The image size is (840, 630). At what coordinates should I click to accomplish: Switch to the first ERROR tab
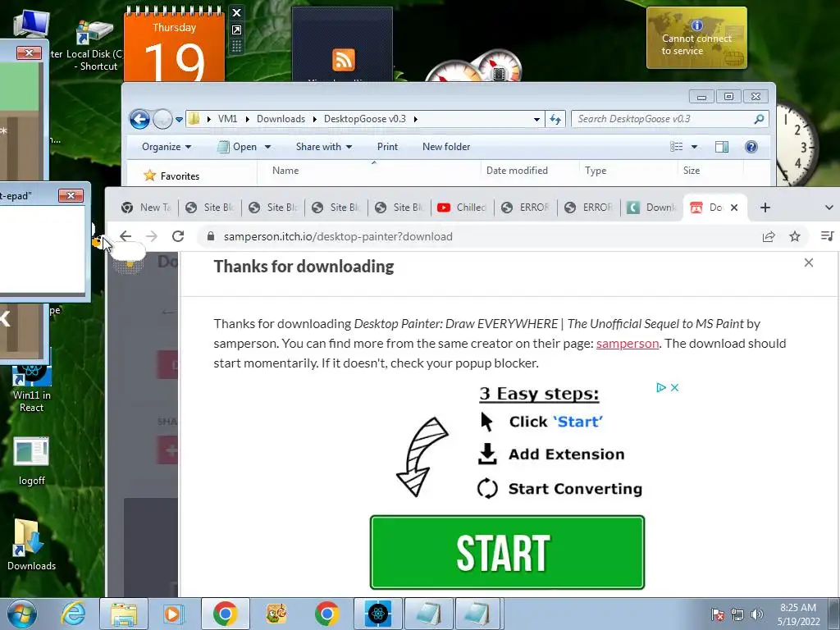coord(525,208)
